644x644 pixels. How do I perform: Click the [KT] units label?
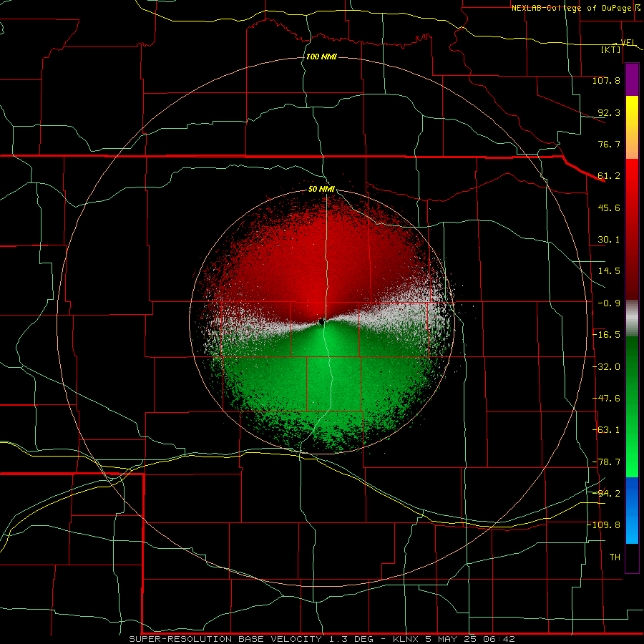(x=610, y=50)
